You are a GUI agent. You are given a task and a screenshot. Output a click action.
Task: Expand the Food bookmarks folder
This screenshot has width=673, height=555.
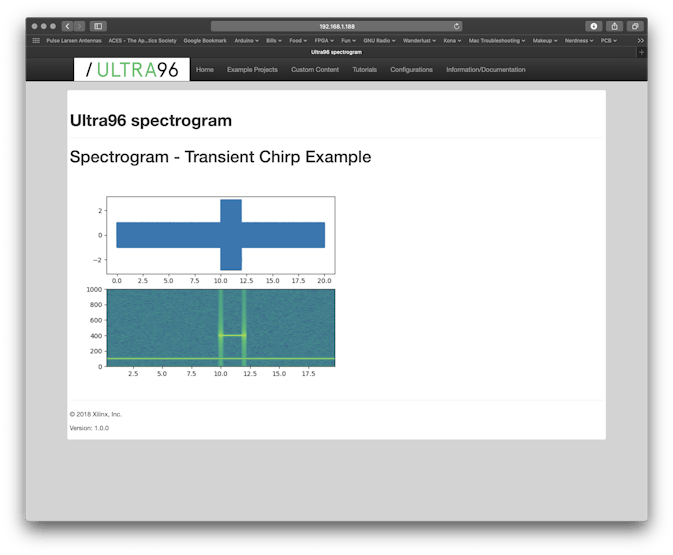tap(298, 40)
